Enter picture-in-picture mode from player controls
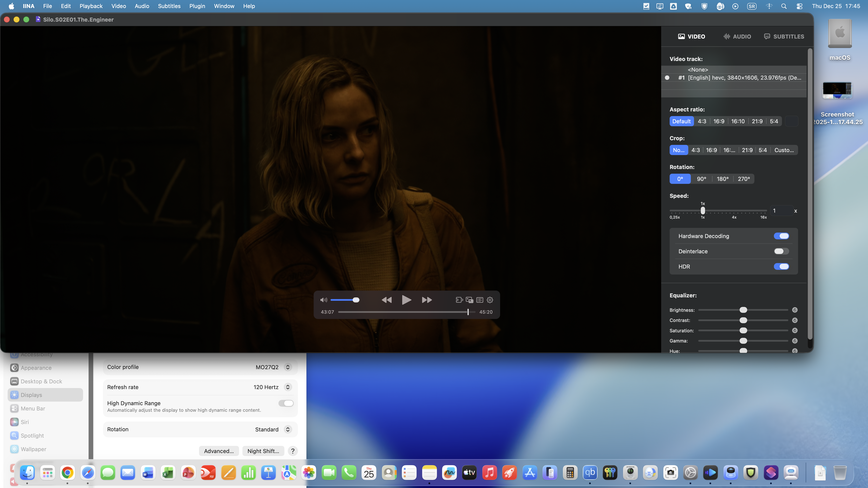The width and height of the screenshot is (868, 488). [469, 300]
